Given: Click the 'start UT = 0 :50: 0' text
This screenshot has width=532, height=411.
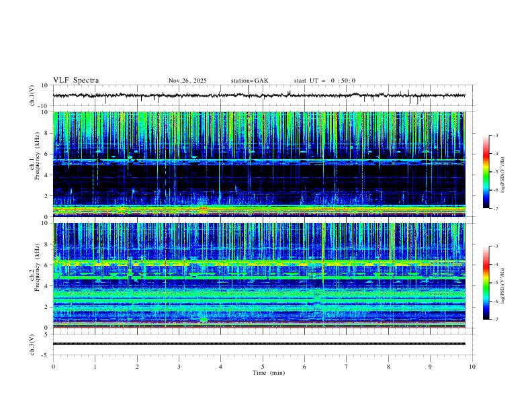Looking at the screenshot, I should (324, 81).
